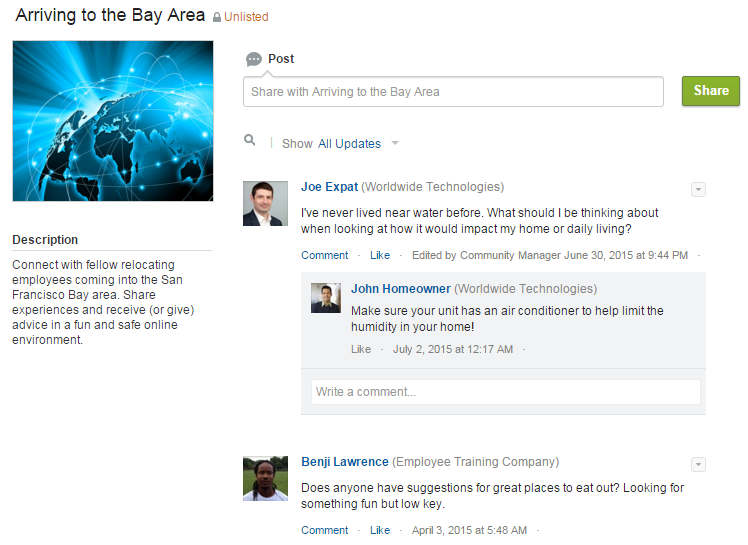Open feed search magnifier icon

249,140
